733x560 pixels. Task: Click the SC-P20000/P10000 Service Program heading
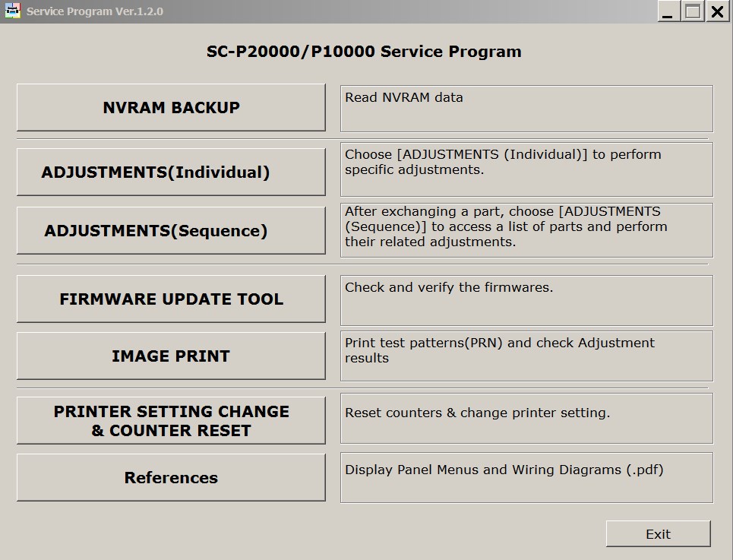(364, 52)
